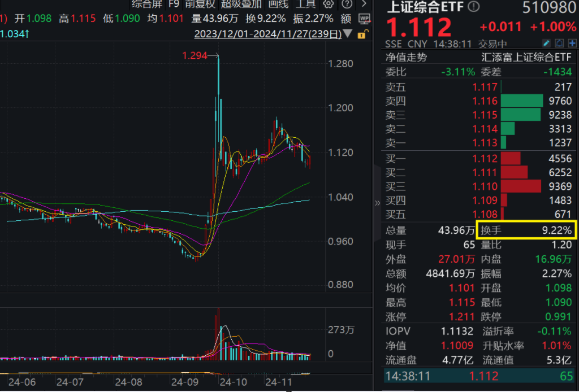Expand the toolbar with the right chevron
The width and height of the screenshot is (579, 392).
(x=364, y=5)
